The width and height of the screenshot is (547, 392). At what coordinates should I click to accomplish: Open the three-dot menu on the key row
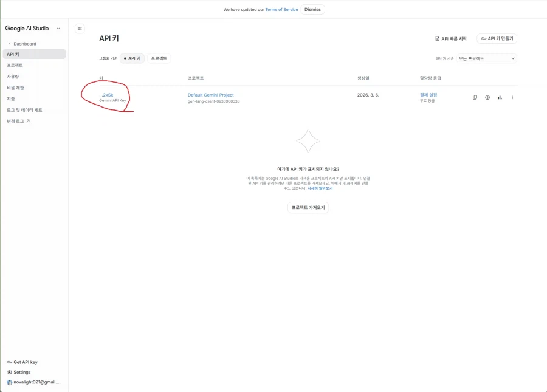click(512, 97)
